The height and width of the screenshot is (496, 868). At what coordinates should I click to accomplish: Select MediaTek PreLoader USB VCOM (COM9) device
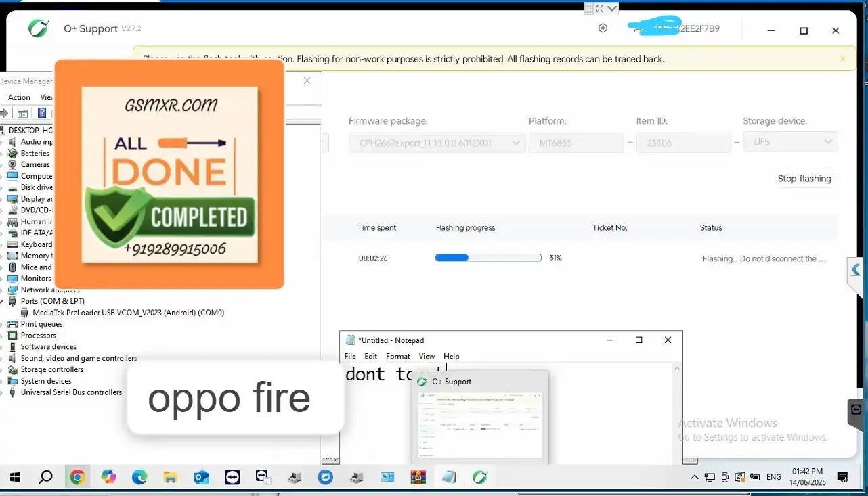pos(128,313)
